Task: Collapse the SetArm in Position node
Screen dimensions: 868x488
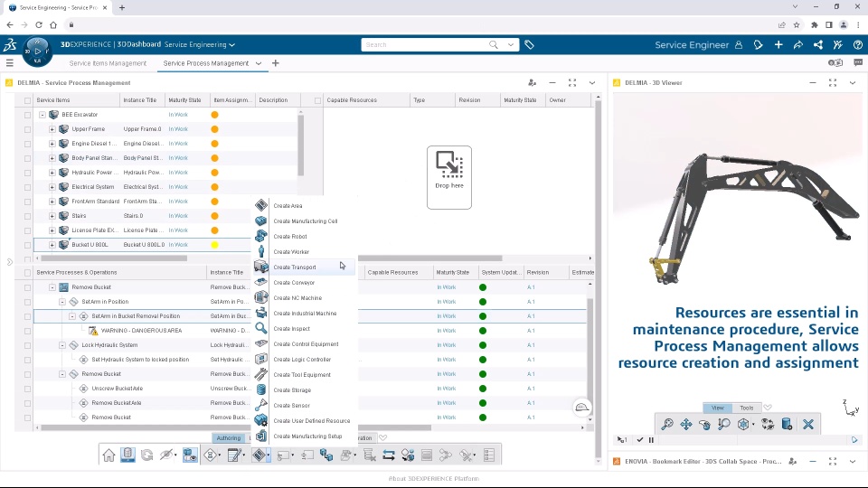Action: 62,302
